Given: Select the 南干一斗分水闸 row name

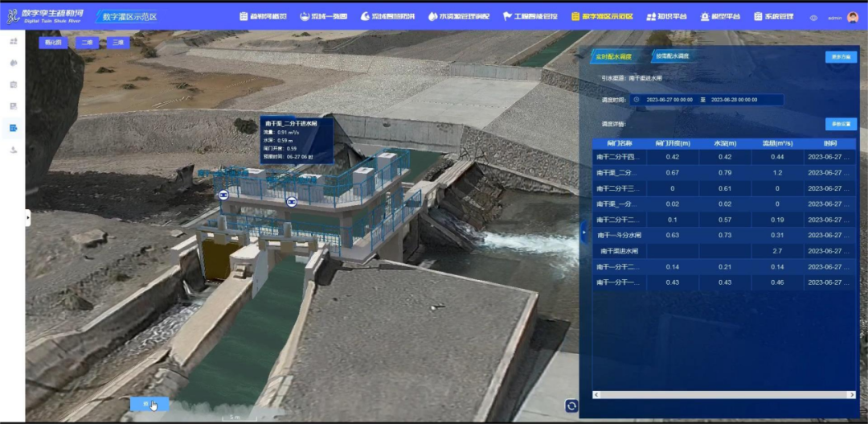Looking at the screenshot, I should click(x=619, y=236).
